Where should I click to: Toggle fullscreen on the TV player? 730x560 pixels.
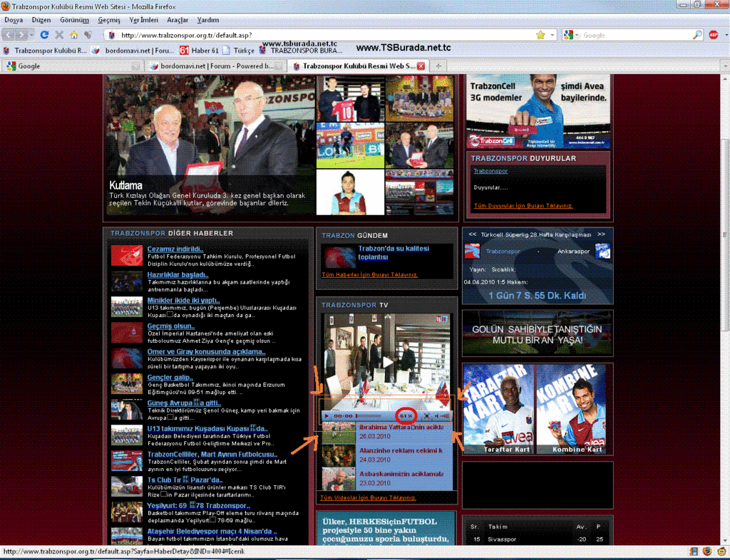[426, 416]
